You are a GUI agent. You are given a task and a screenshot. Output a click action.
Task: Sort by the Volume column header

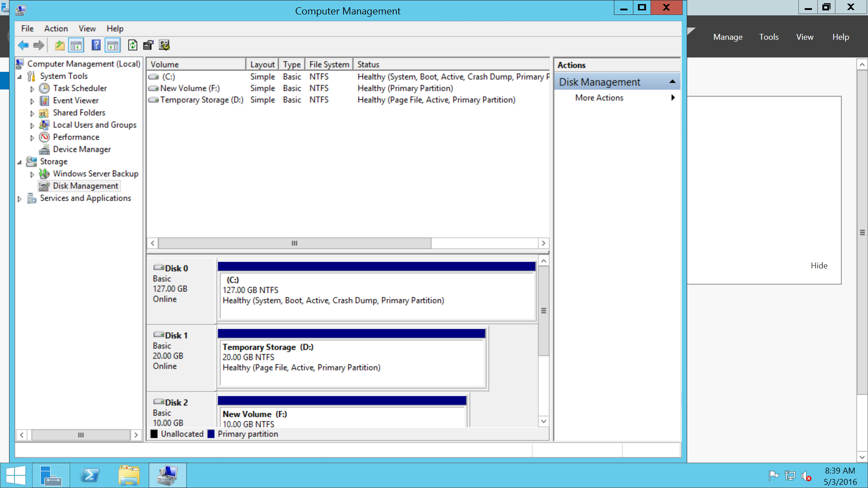197,65
